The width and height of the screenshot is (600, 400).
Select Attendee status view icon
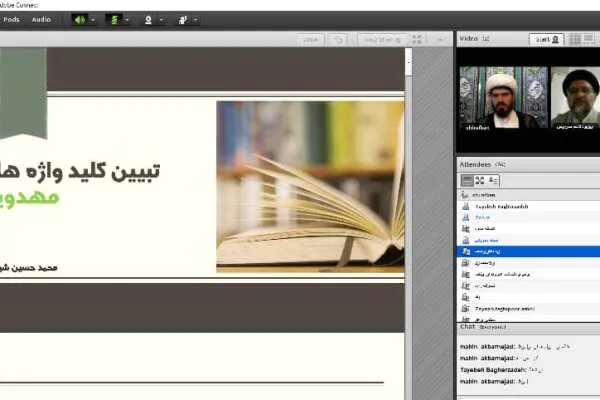493,180
